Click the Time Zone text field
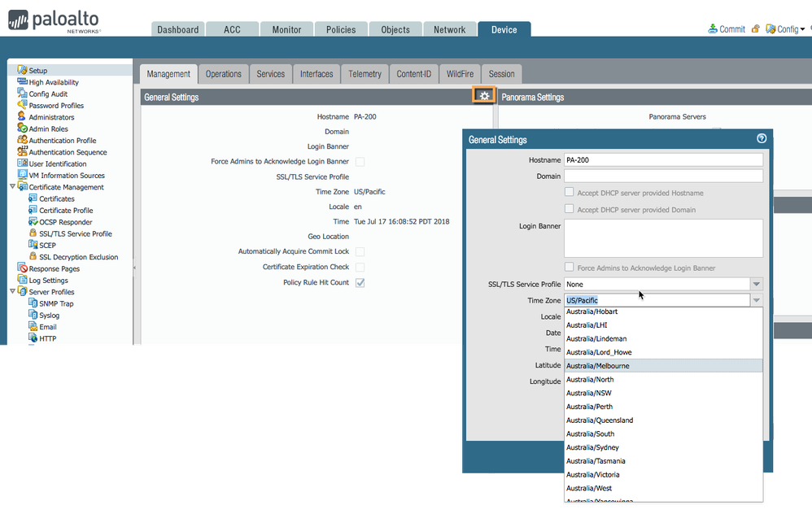This screenshot has height=527, width=812. coord(657,300)
